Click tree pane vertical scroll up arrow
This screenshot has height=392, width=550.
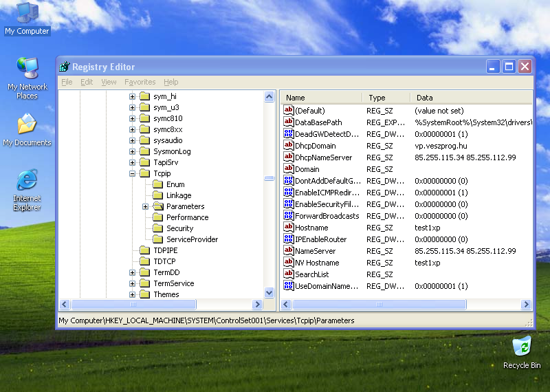click(269, 96)
